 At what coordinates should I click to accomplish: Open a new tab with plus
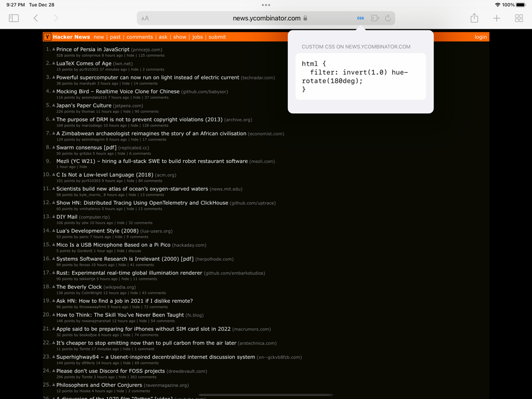pyautogui.click(x=496, y=18)
